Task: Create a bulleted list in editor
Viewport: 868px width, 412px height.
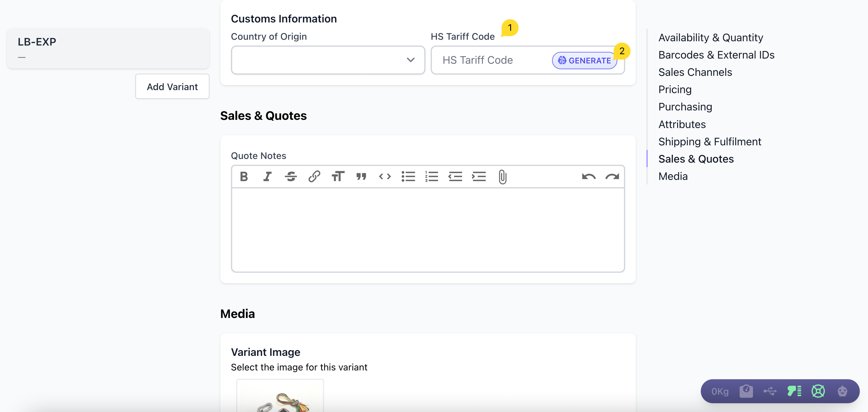Action: (408, 177)
